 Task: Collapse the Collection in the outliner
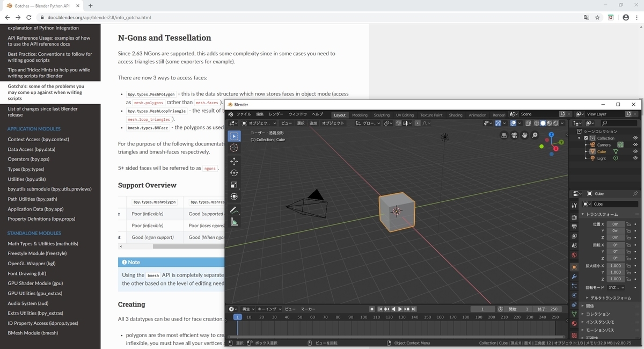pyautogui.click(x=579, y=138)
